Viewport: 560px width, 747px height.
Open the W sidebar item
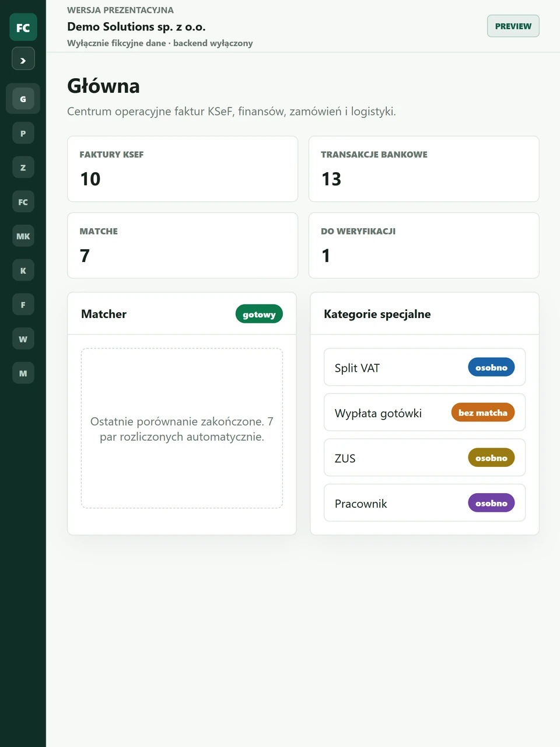(23, 339)
